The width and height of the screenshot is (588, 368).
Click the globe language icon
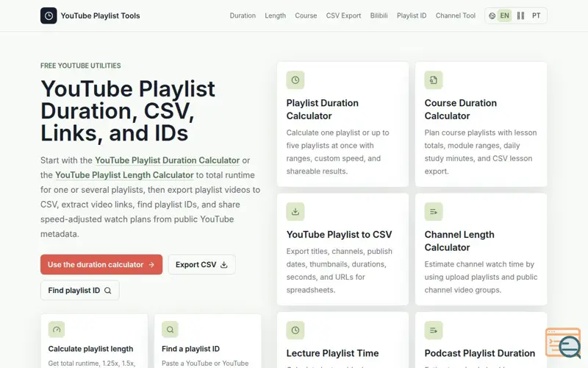(x=492, y=15)
